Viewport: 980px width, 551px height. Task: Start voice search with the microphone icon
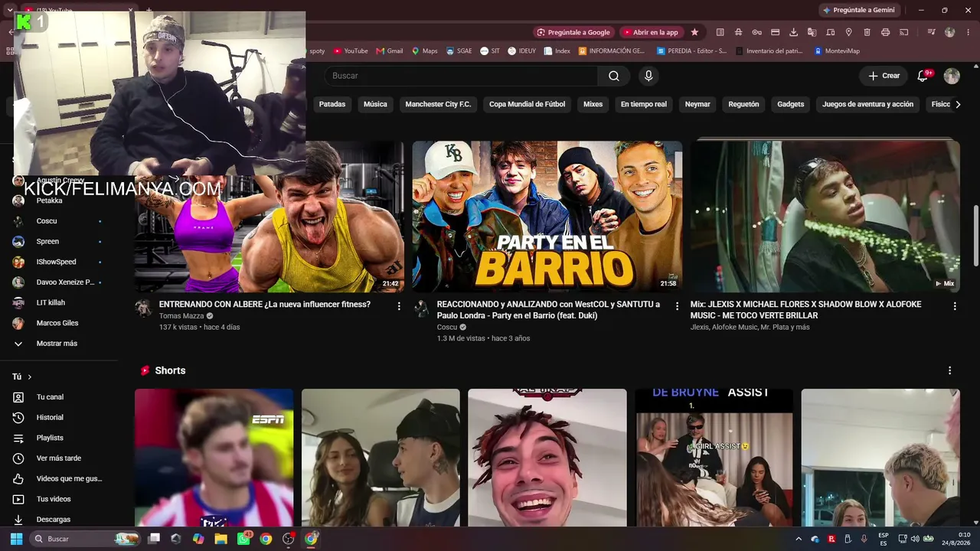click(648, 76)
